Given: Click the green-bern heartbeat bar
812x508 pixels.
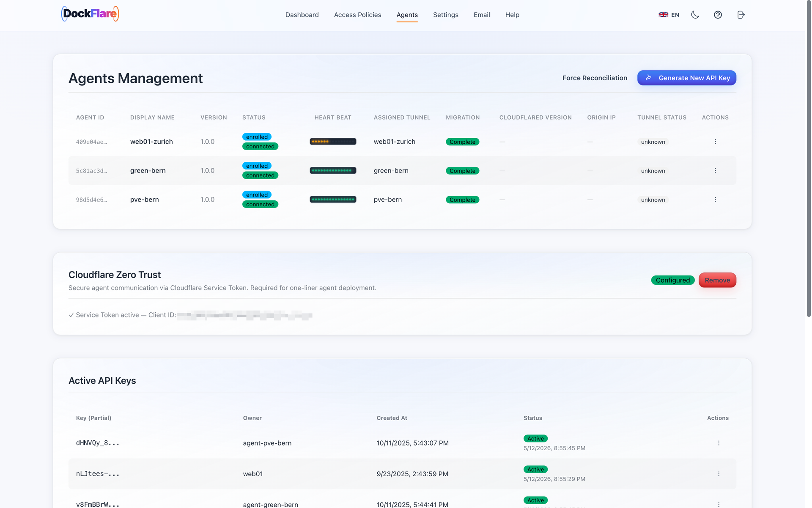Looking at the screenshot, I should 333,171.
